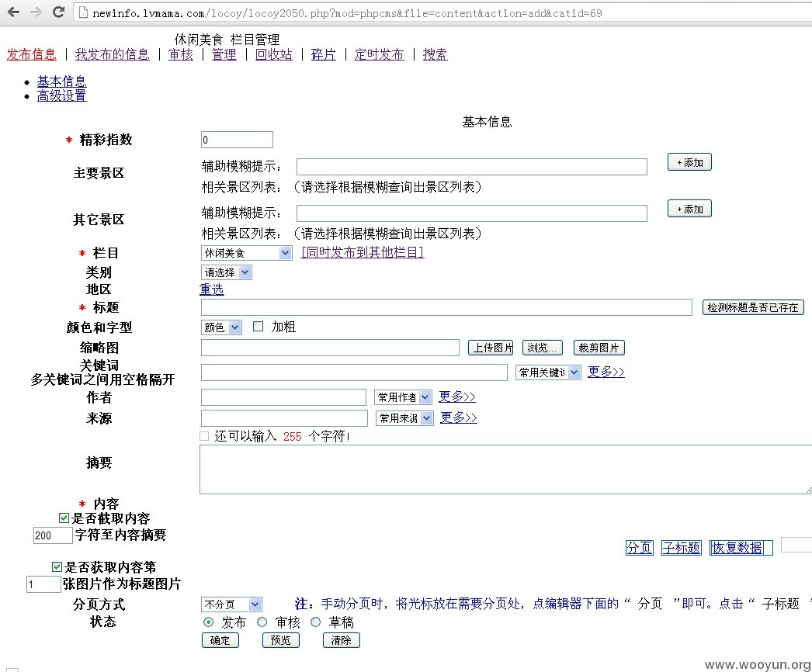Click the page icon in address bar
Viewport: 812px width, 672px height.
[83, 13]
